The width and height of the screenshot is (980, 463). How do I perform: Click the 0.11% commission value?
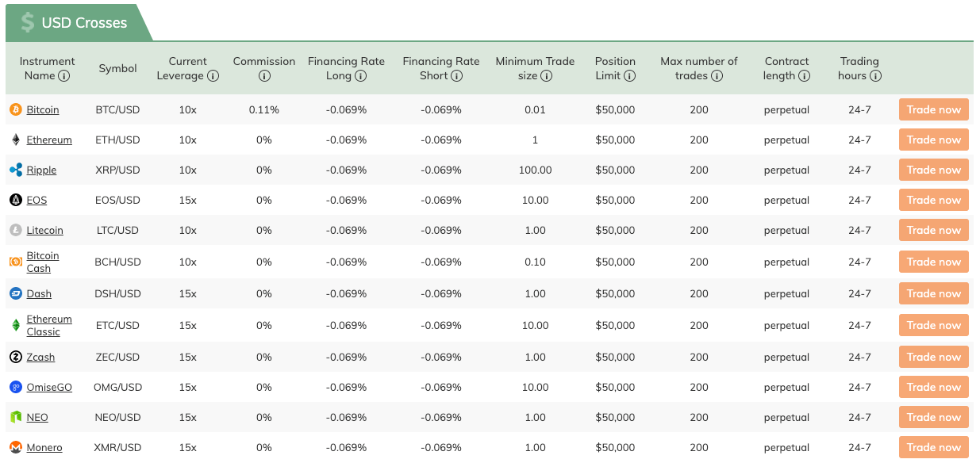tap(264, 109)
